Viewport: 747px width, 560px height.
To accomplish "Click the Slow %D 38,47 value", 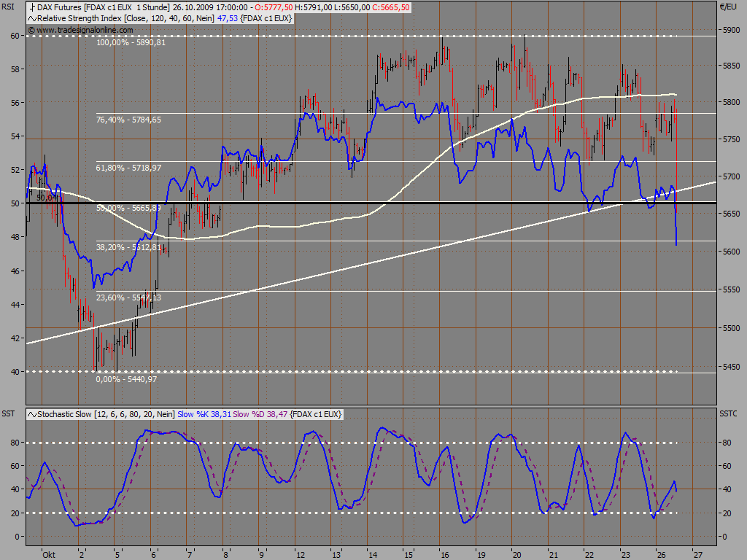I will pyautogui.click(x=260, y=414).
